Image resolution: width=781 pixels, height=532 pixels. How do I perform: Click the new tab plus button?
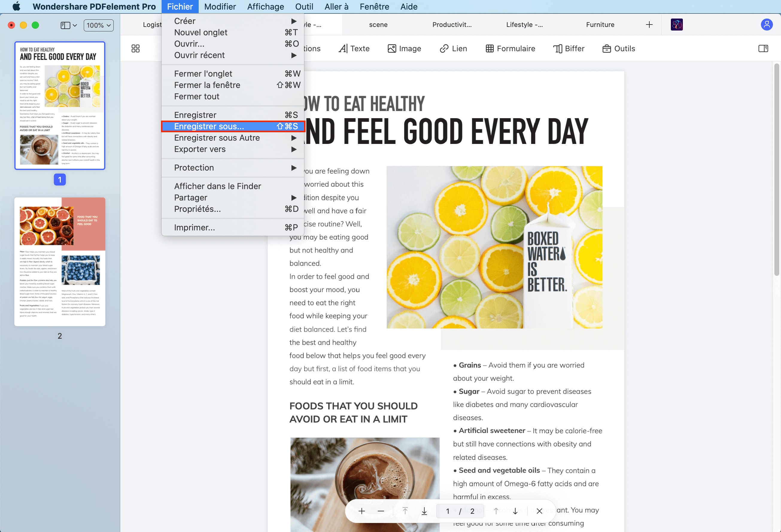pyautogui.click(x=648, y=24)
